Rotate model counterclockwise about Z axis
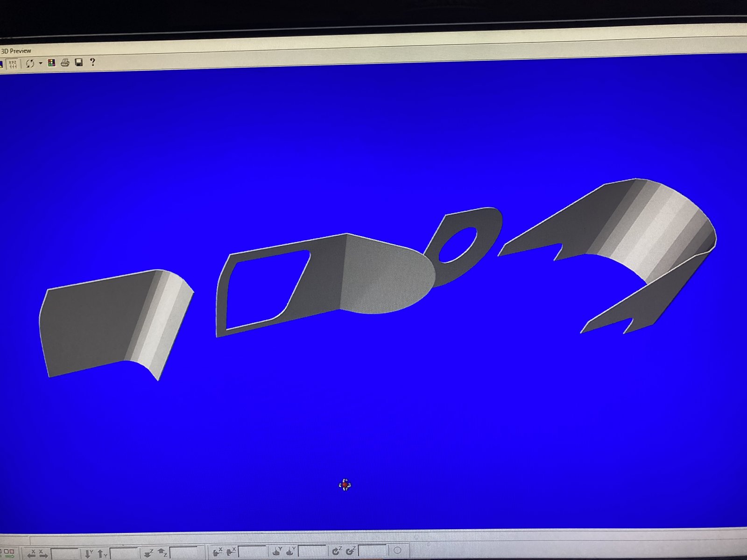The width and height of the screenshot is (747, 560). point(337,551)
